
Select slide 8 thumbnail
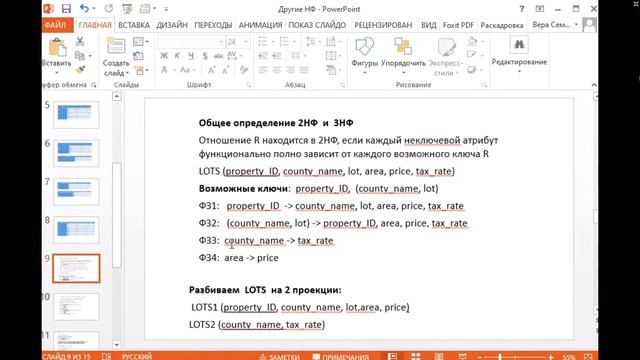[x=76, y=230]
